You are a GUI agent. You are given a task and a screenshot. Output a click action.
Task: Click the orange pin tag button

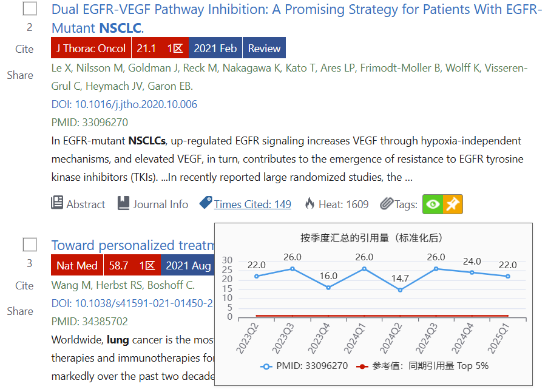[x=453, y=204]
